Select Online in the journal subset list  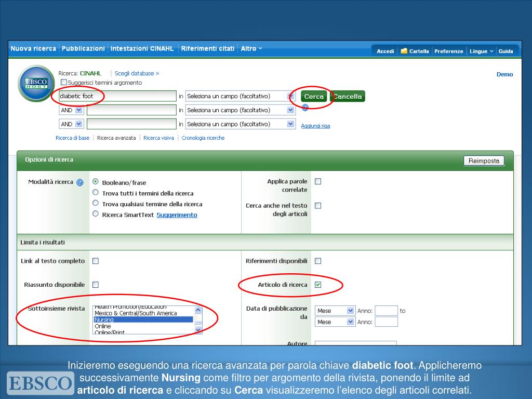[143, 326]
